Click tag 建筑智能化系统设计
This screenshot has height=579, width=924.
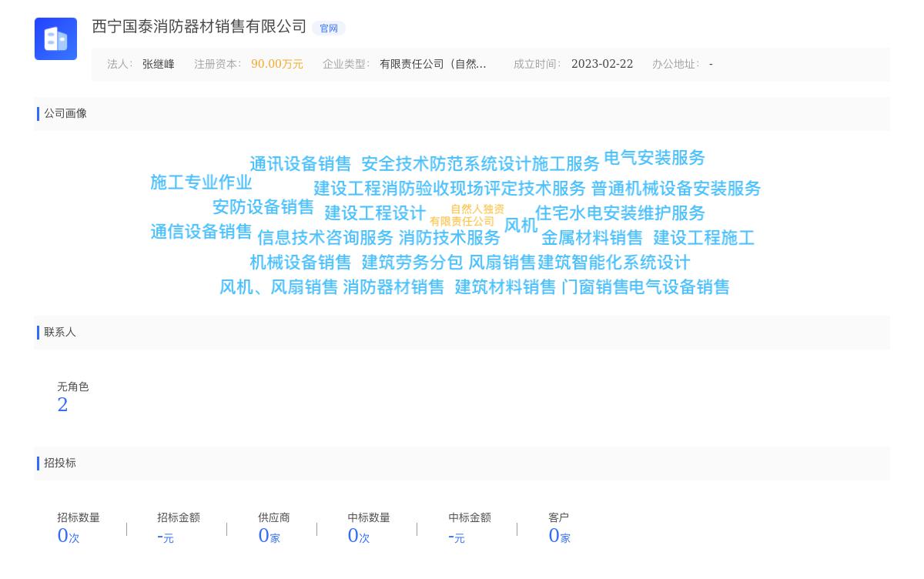[x=614, y=263]
